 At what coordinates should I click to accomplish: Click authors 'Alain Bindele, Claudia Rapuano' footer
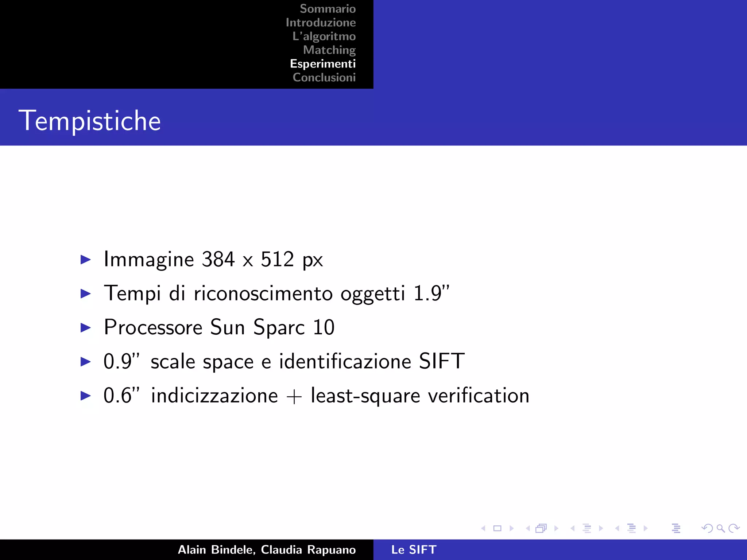point(267,549)
